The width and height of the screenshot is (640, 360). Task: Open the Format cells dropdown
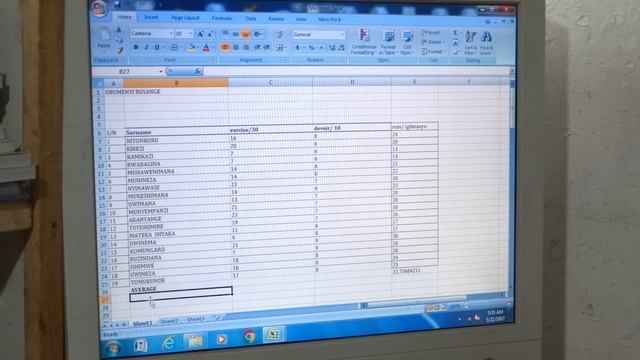click(x=432, y=52)
